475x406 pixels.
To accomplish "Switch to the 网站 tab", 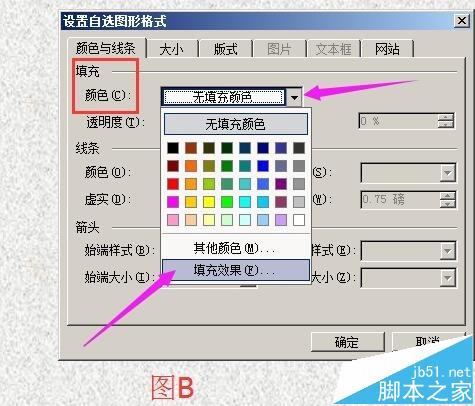I will [x=387, y=49].
